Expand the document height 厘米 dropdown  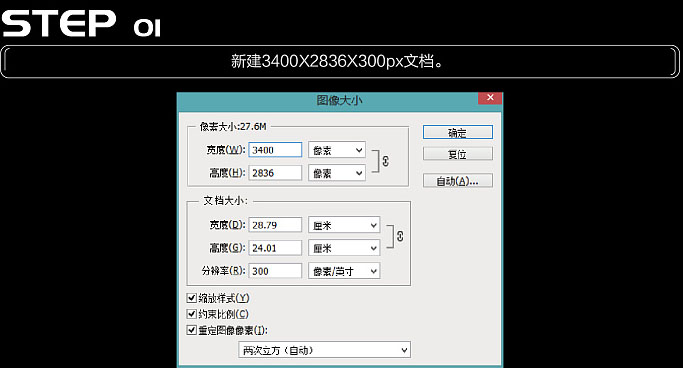tap(344, 248)
